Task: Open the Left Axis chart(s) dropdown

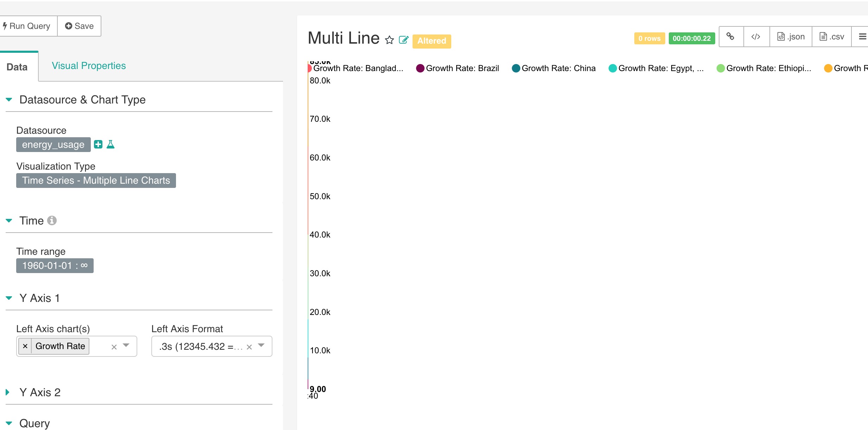Action: click(126, 346)
